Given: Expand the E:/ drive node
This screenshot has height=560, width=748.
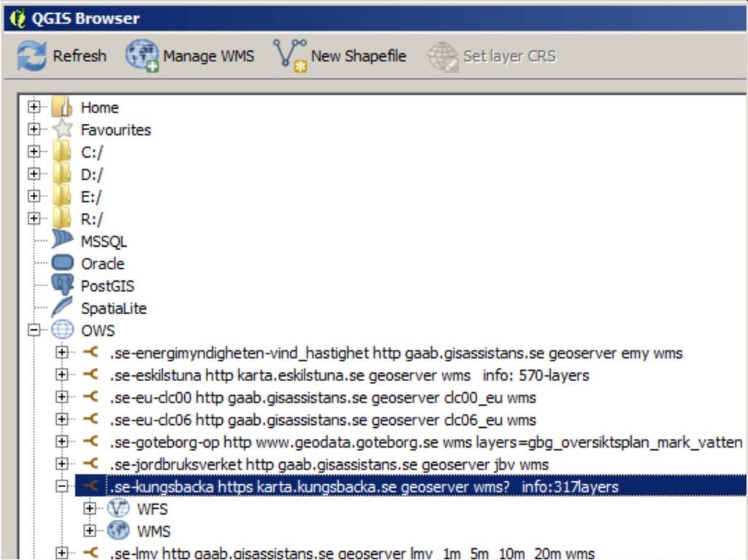Looking at the screenshot, I should tap(34, 196).
